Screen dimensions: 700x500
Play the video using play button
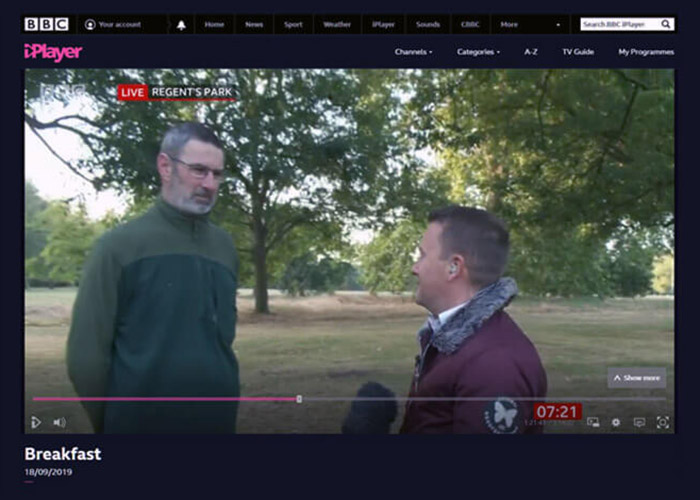[x=36, y=422]
